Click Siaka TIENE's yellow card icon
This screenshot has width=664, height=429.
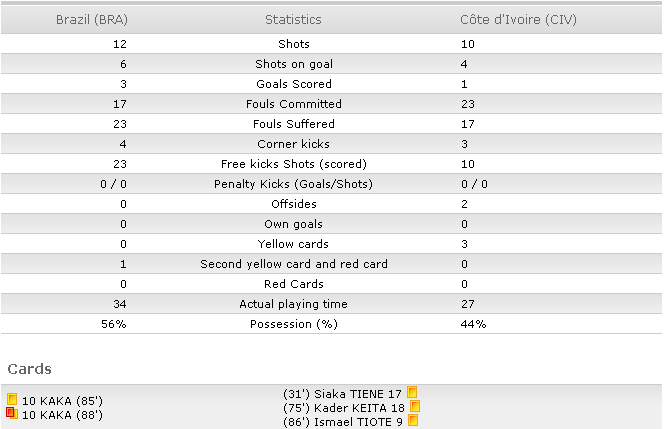point(412,392)
